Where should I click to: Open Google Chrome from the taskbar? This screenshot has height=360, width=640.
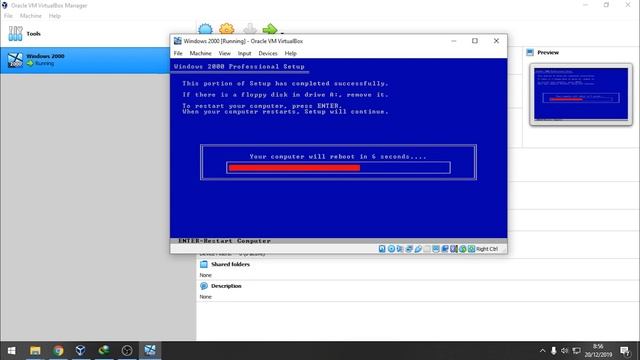tap(58, 351)
